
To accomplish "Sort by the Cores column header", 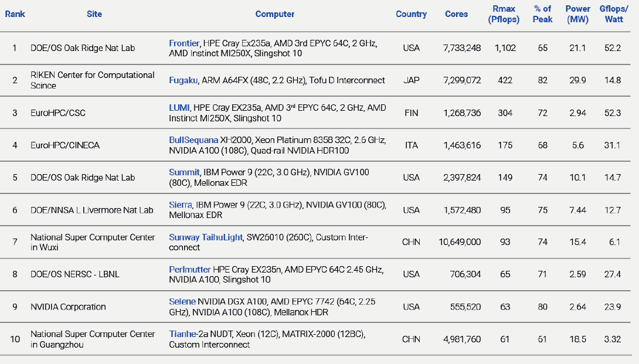I will pos(457,14).
